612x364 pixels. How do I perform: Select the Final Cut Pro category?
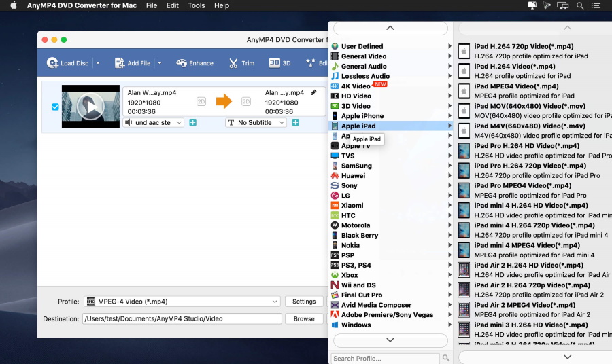pos(391,295)
